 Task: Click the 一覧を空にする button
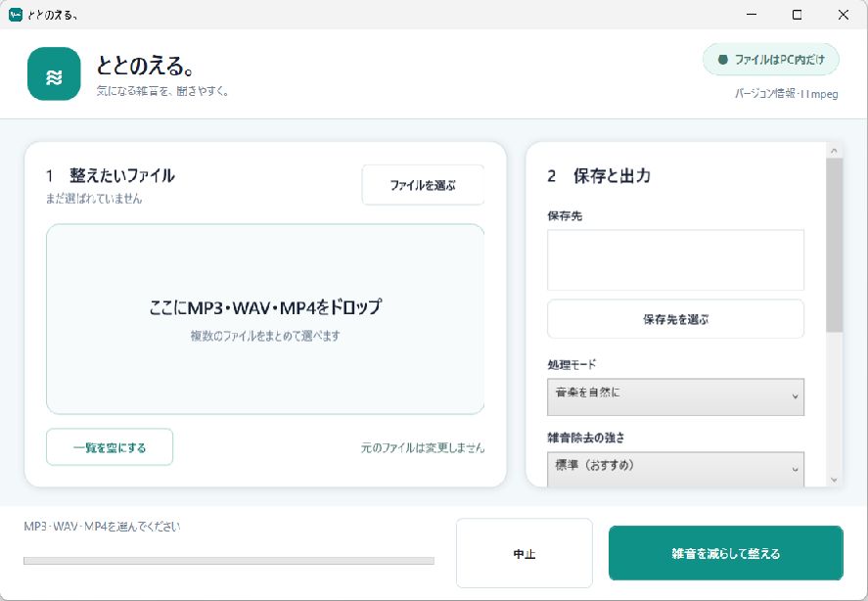(x=110, y=447)
